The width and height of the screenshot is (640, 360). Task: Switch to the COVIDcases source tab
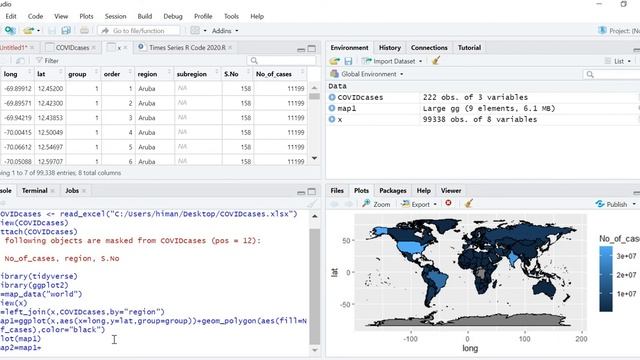[72, 48]
